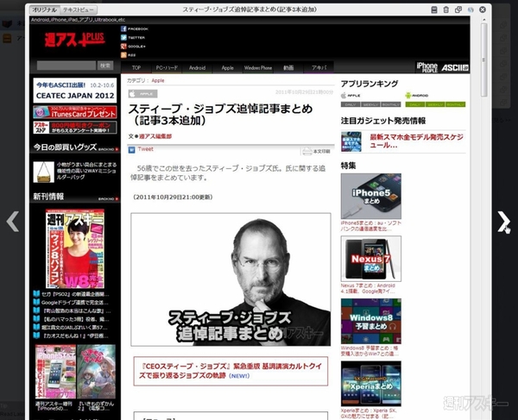
Task: Open the Nexus 7 まとめ feature thumbnail
Action: (x=371, y=259)
